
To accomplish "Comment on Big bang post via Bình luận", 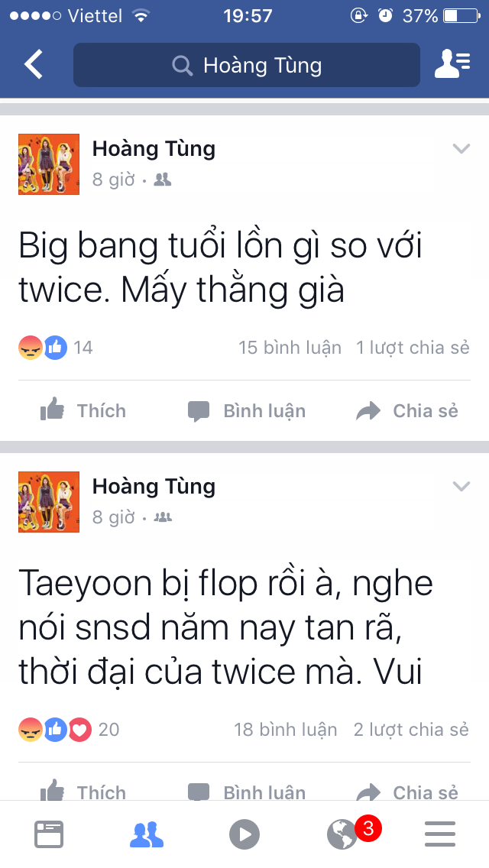I will pos(247,411).
